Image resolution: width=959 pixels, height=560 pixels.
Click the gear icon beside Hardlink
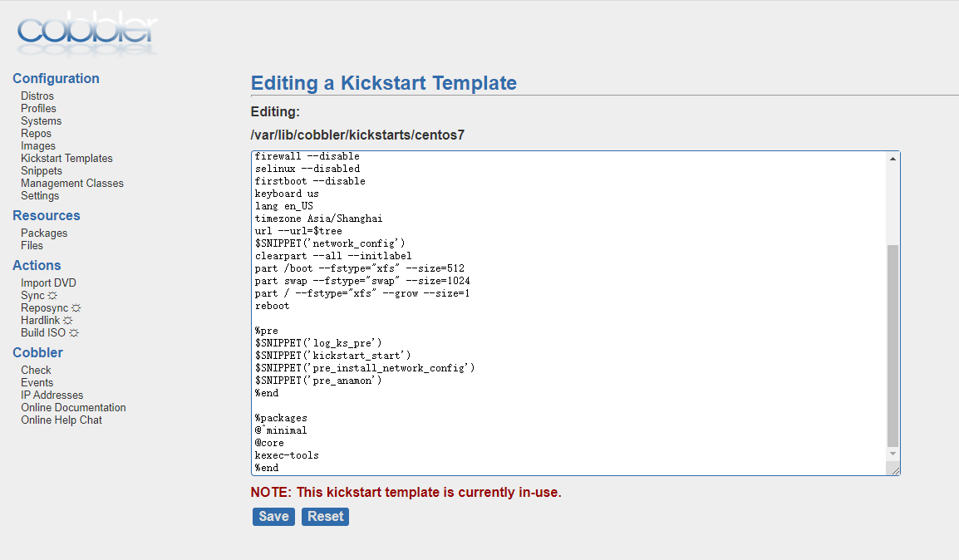pyautogui.click(x=68, y=321)
